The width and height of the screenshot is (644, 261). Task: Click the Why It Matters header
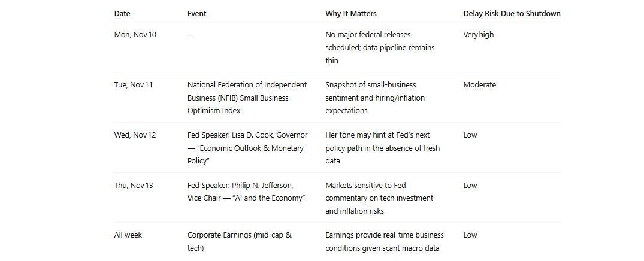click(351, 13)
